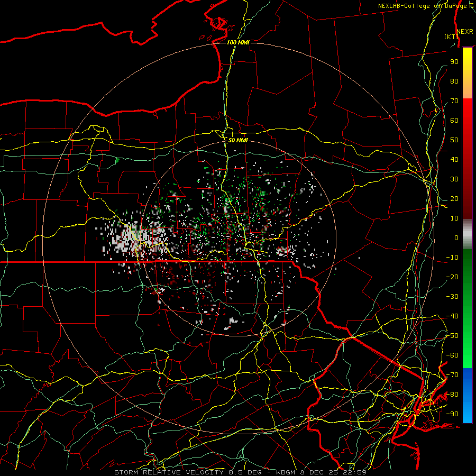Click the "8 DEC 25" date text
Image resolution: width=476 pixels, height=476 pixels.
319,472
